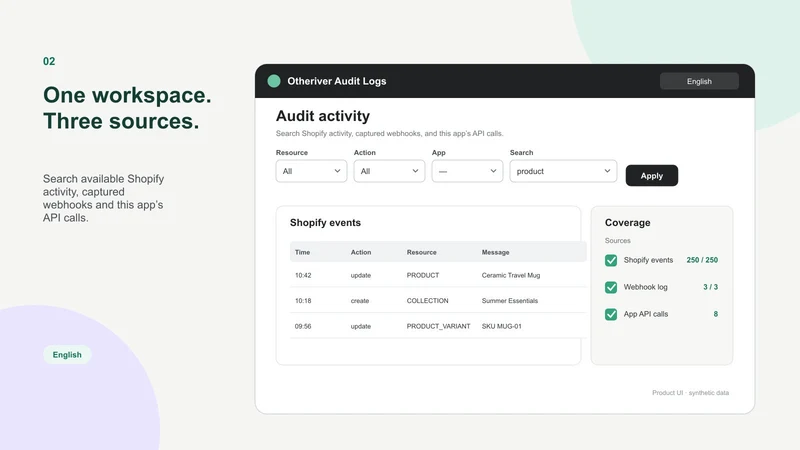The height and width of the screenshot is (450, 800).
Task: Click the Shopify events card heading
Action: [x=326, y=222]
